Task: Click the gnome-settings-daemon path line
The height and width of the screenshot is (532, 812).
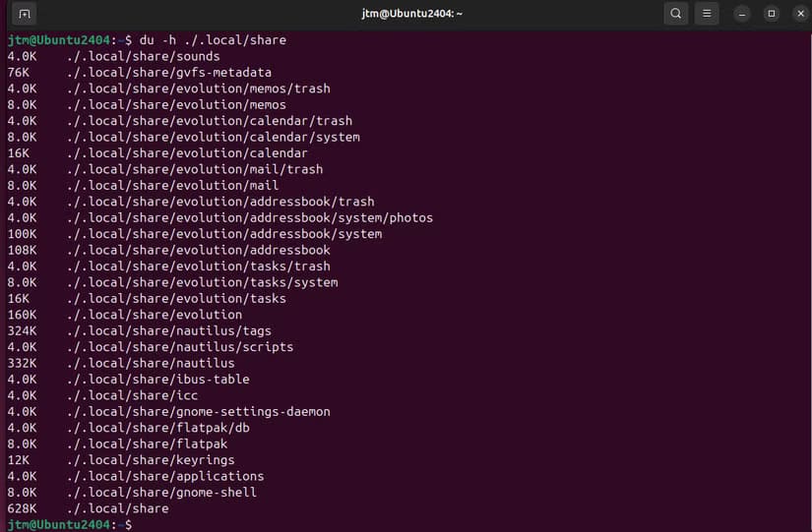Action: pos(199,411)
